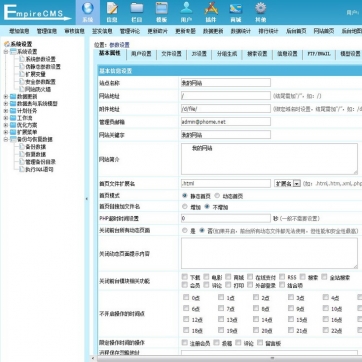Check the 0点 time point box
The width and height of the screenshot is (362, 362).
click(x=186, y=297)
